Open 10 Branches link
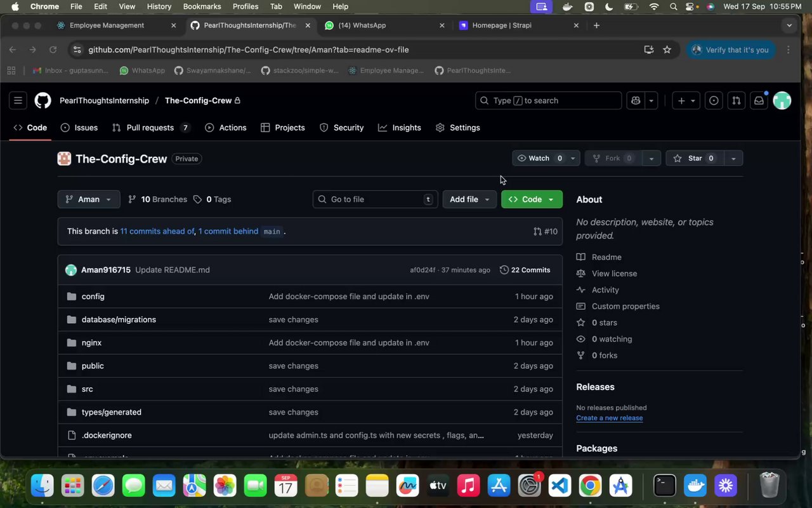Screen dimensions: 812x508 coord(158,199)
